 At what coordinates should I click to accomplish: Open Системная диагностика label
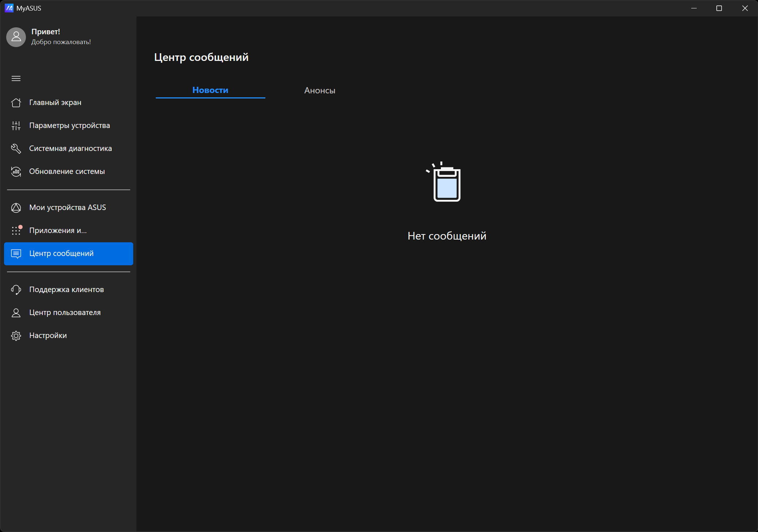[70, 148]
